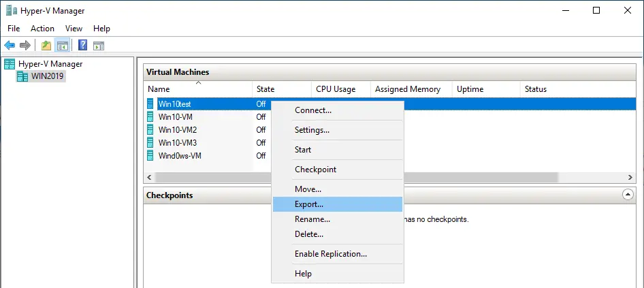
Task: Click the Forward arrow toolbar icon
Action: tap(25, 45)
